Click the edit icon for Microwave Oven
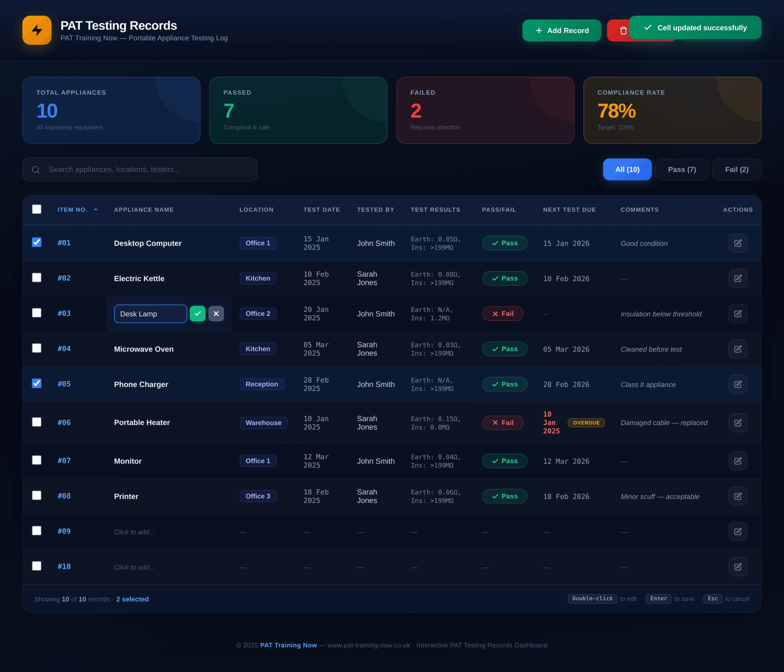784x672 pixels. click(737, 349)
